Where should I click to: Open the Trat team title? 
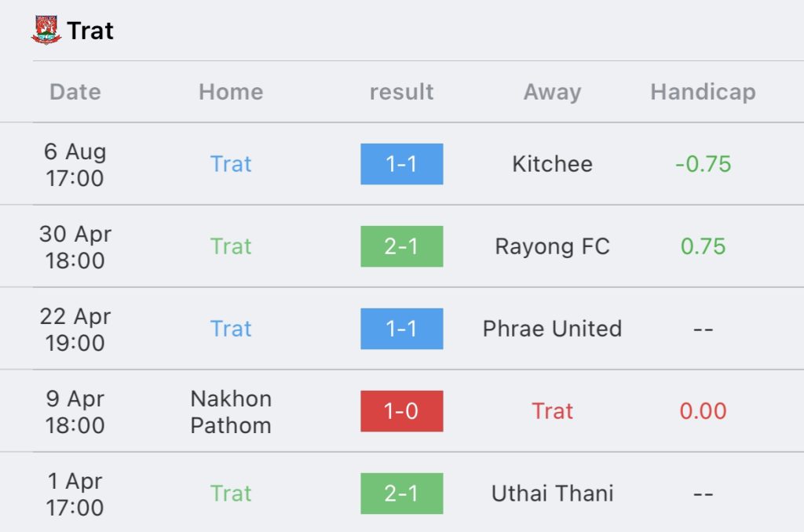(x=90, y=31)
